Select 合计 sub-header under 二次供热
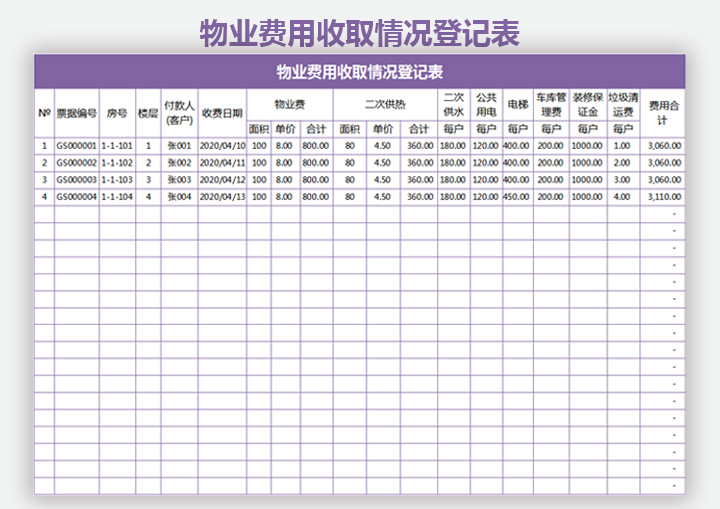 coord(419,129)
